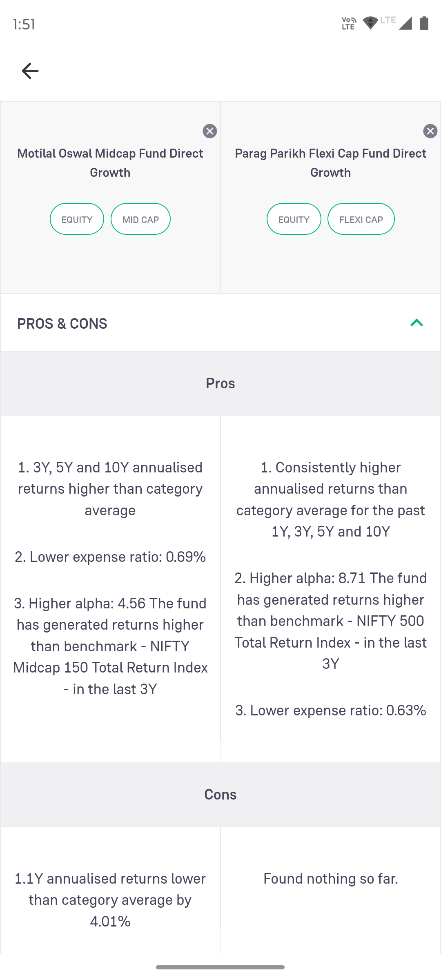Image resolution: width=441 pixels, height=980 pixels.
Task: Remove Motilal Oswal Midcap Fund from comparison
Action: click(x=210, y=131)
